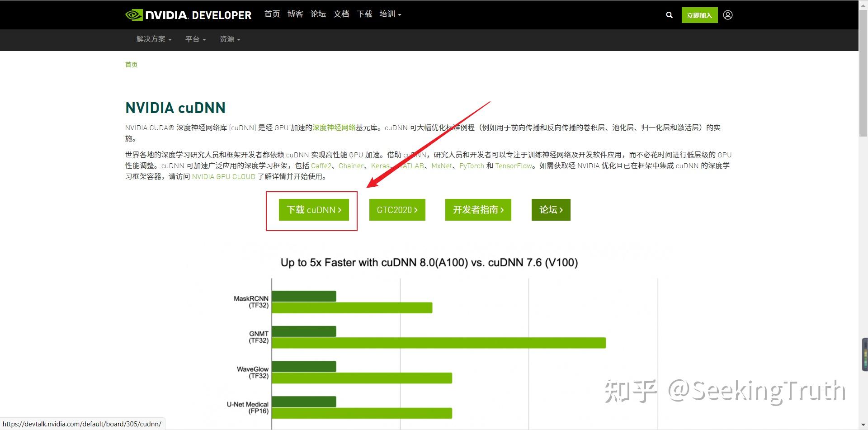Click the NVIDIA Developer logo
This screenshot has height=430, width=868.
[189, 14]
